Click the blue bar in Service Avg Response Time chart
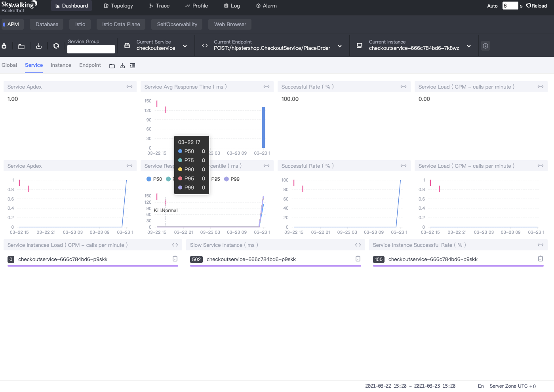 click(x=263, y=127)
